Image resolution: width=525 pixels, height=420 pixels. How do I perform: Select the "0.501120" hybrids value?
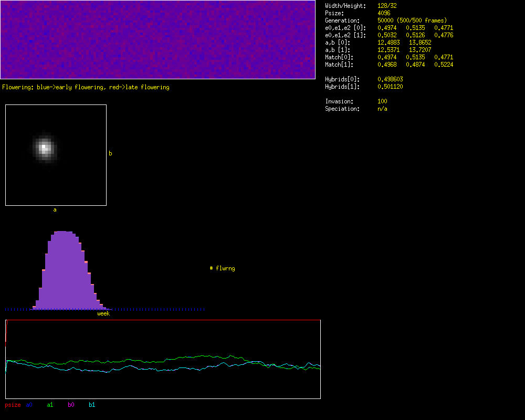pyautogui.click(x=391, y=87)
